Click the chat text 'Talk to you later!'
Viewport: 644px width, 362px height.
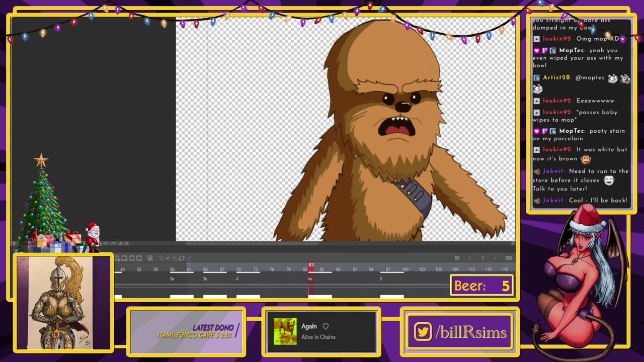(x=560, y=189)
